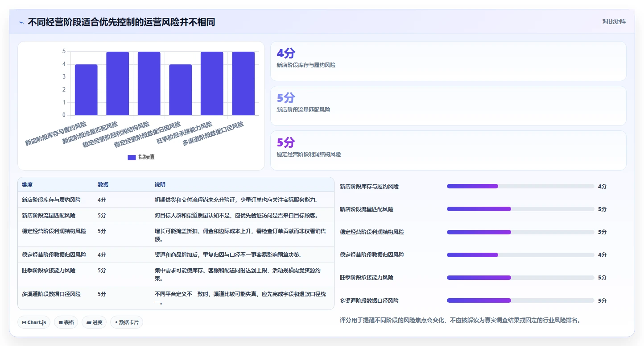Click table cell 稳定经营阶段利润结构风险
This screenshot has height=346, width=644.
[x=54, y=231]
